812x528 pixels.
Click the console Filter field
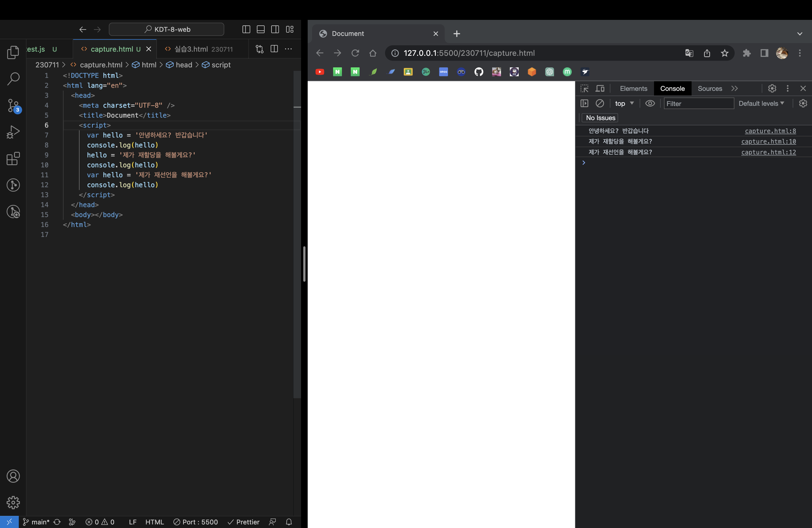699,103
